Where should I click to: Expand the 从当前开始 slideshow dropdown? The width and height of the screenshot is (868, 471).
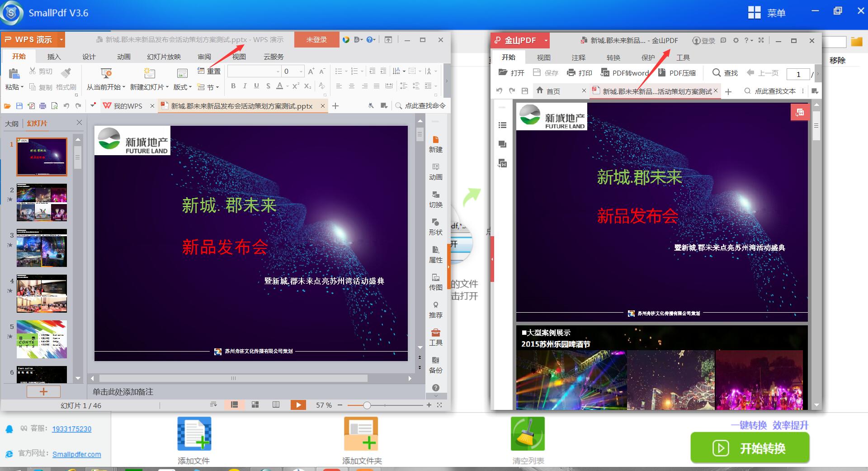coord(123,87)
